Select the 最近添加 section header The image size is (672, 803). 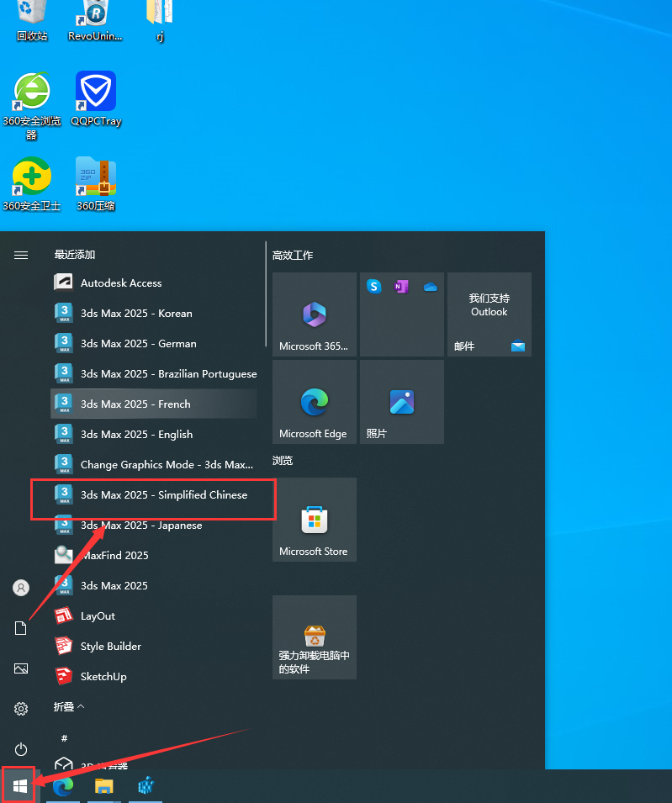click(75, 255)
